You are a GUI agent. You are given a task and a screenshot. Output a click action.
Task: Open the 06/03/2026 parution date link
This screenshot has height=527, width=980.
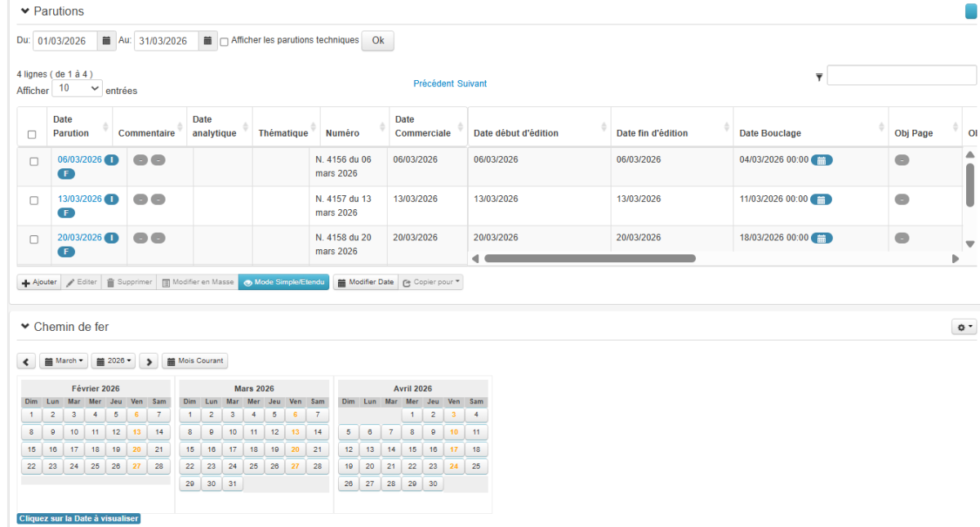[79, 159]
